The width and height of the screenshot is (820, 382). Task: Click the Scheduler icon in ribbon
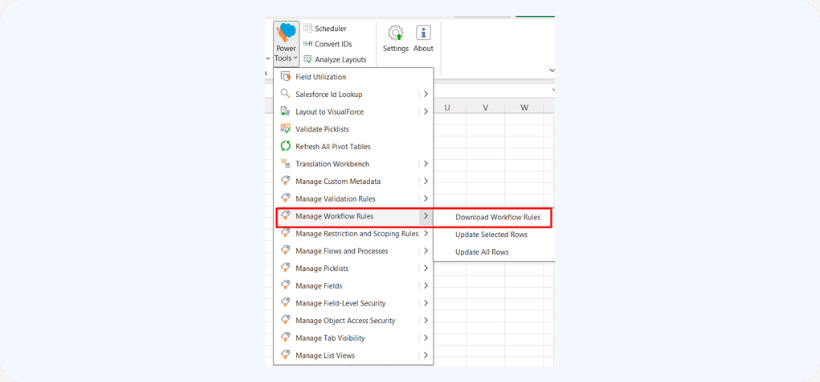click(x=308, y=28)
